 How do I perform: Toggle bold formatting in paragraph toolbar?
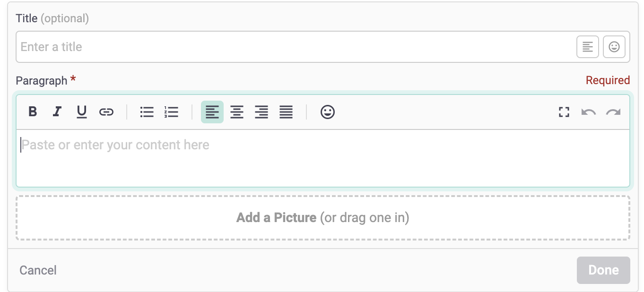[x=33, y=112]
